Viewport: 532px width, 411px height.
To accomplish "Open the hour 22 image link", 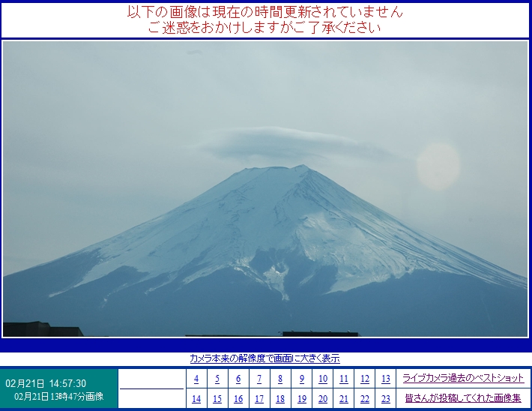I will 364,399.
